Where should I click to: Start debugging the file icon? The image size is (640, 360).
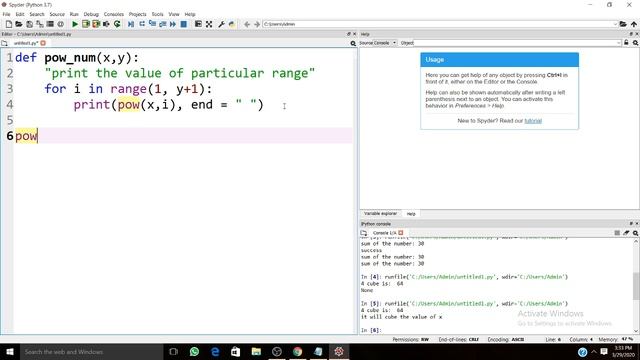(x=131, y=24)
